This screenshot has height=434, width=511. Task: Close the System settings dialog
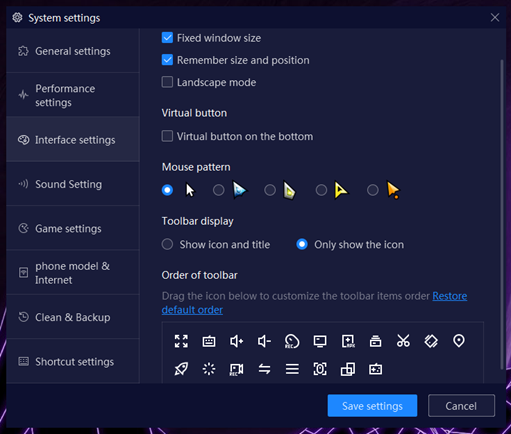[x=495, y=17]
